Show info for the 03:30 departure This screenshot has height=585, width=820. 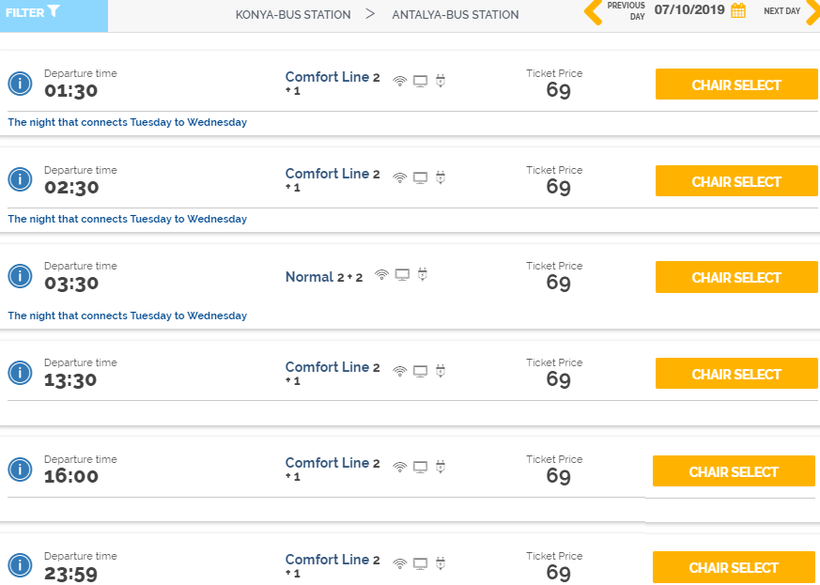point(20,277)
